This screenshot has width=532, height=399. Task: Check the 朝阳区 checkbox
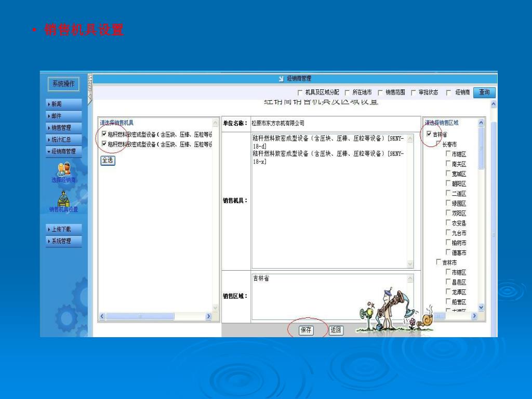(x=448, y=183)
